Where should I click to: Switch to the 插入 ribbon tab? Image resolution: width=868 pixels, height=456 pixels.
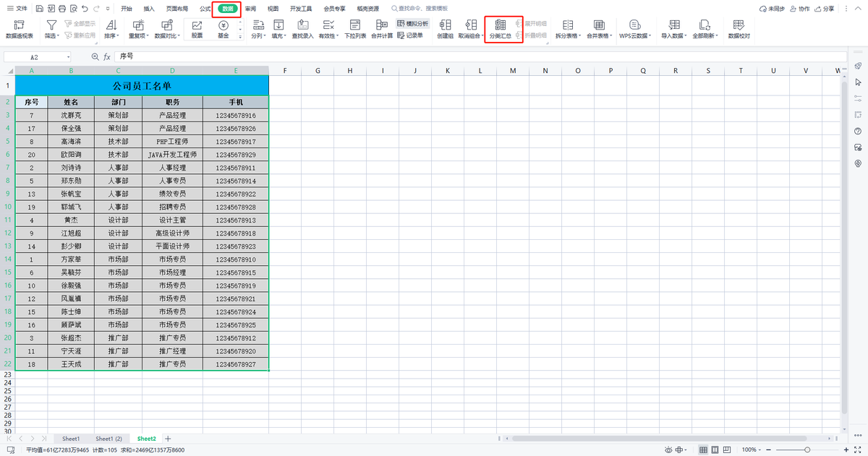pos(149,9)
